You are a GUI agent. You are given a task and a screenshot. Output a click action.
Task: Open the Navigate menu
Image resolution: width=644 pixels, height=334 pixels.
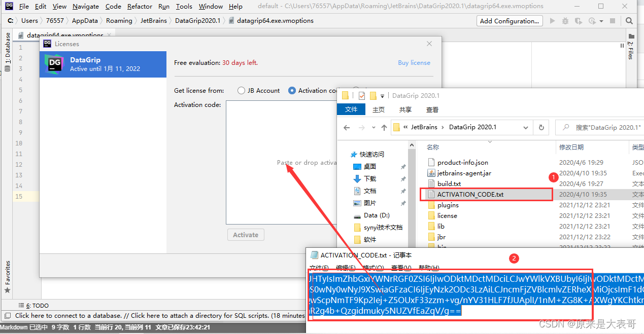(86, 7)
